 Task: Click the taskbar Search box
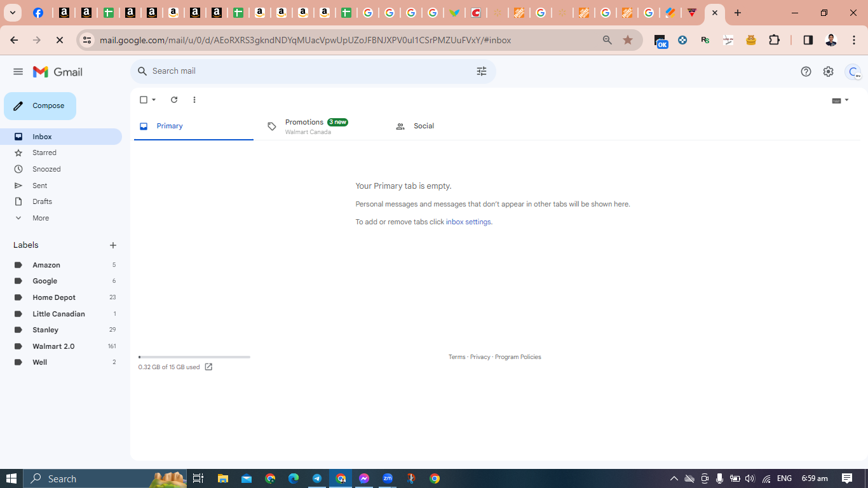105,478
